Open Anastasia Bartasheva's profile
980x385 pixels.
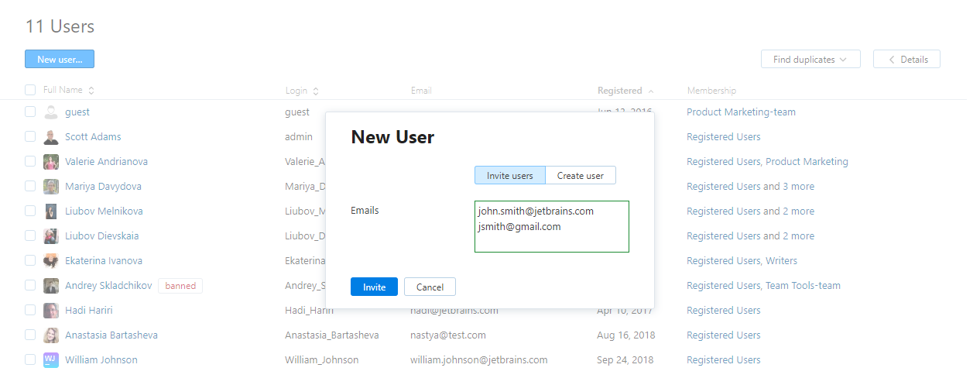[x=111, y=335]
